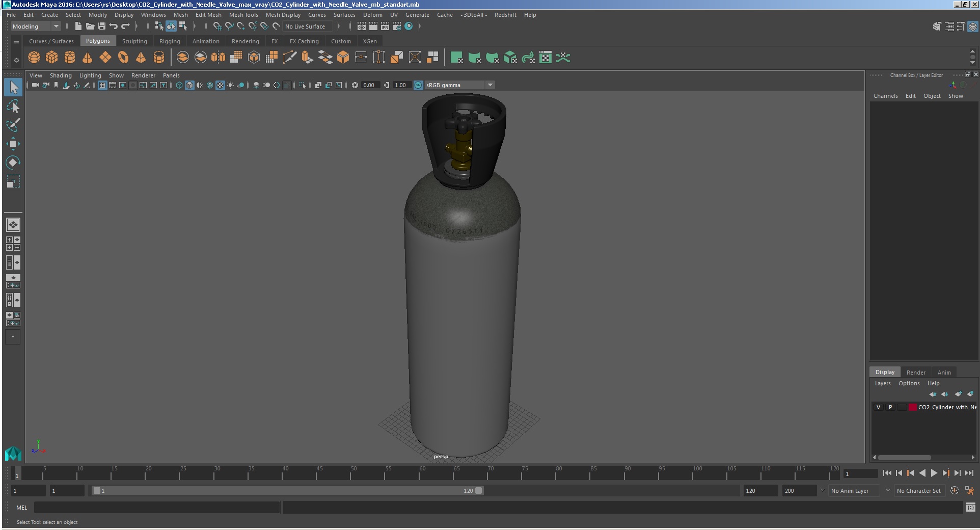
Task: Create a polygon cone from shelf
Action: pos(88,58)
